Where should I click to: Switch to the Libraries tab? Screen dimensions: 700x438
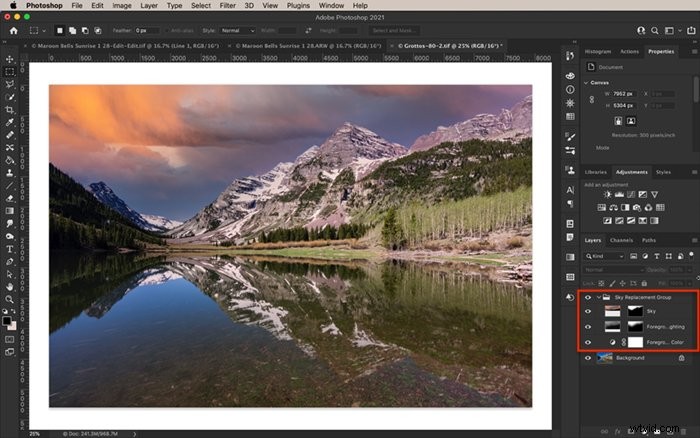point(596,172)
